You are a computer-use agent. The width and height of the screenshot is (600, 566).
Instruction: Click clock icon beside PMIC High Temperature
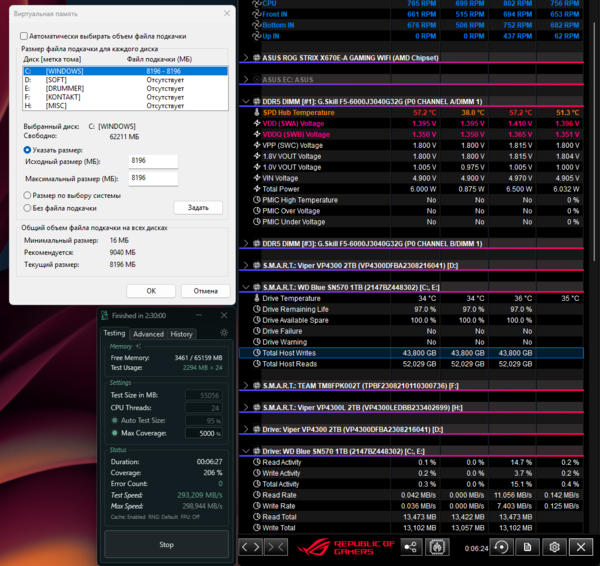(x=257, y=200)
